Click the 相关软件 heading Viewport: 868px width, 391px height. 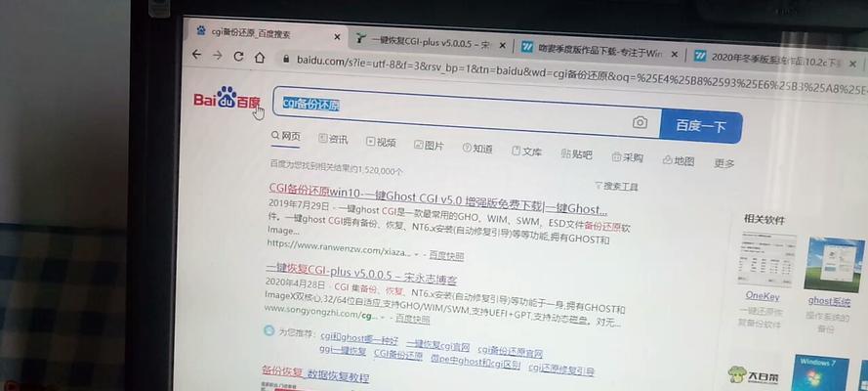[x=765, y=220]
